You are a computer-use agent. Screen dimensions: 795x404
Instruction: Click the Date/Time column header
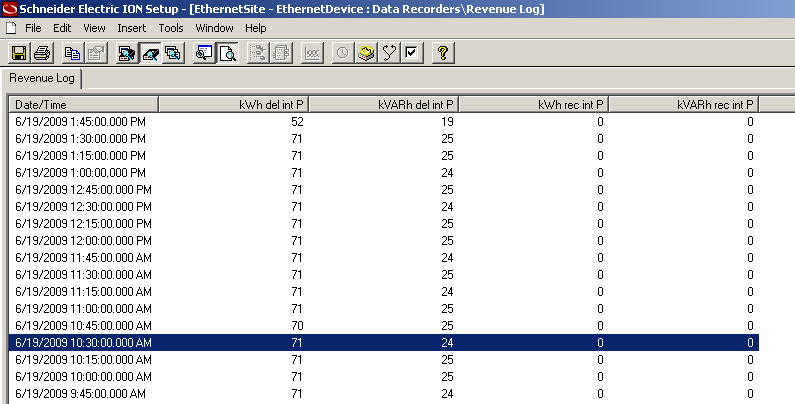coord(84,104)
